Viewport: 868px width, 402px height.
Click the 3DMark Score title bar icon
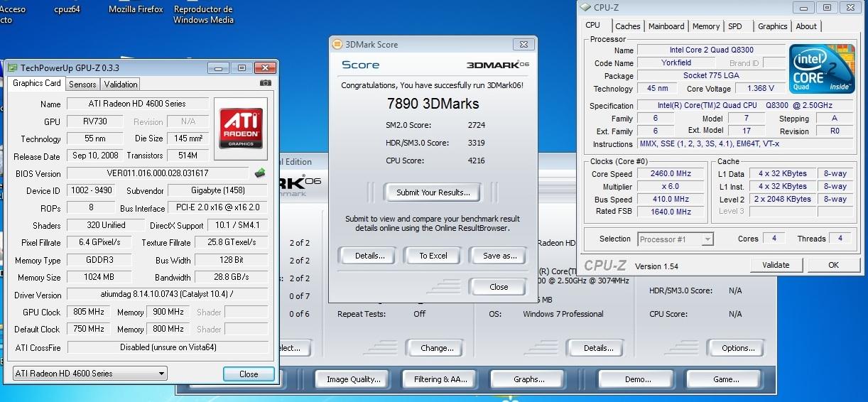[337, 44]
